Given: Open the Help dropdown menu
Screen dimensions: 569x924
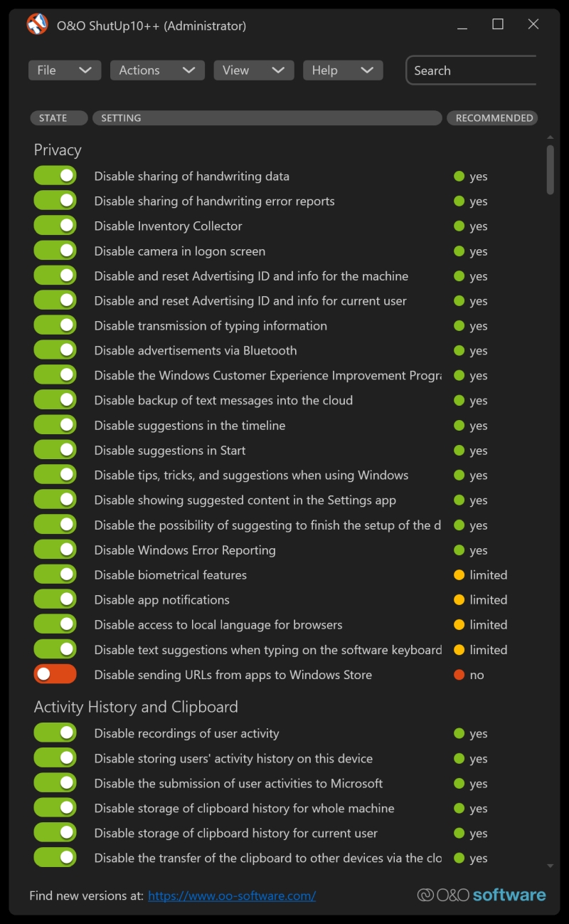Looking at the screenshot, I should (x=343, y=70).
